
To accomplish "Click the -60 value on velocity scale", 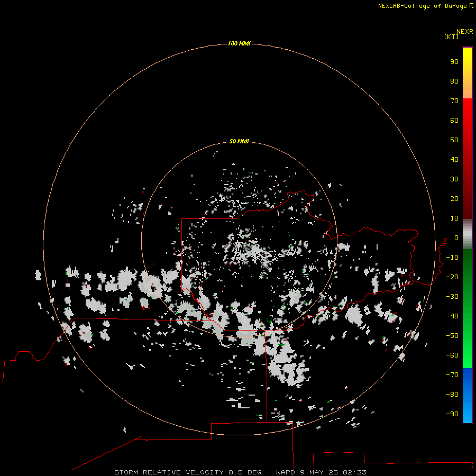I will pos(452,355).
